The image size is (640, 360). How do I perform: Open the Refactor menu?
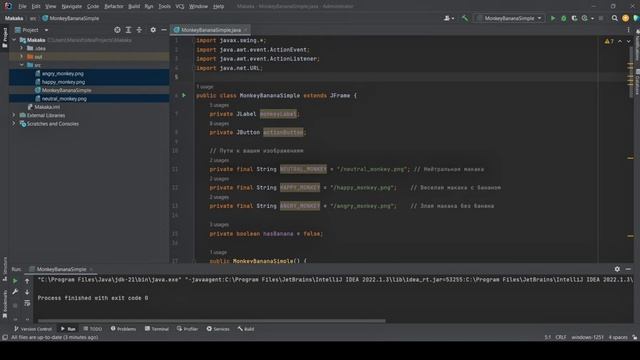[114, 6]
